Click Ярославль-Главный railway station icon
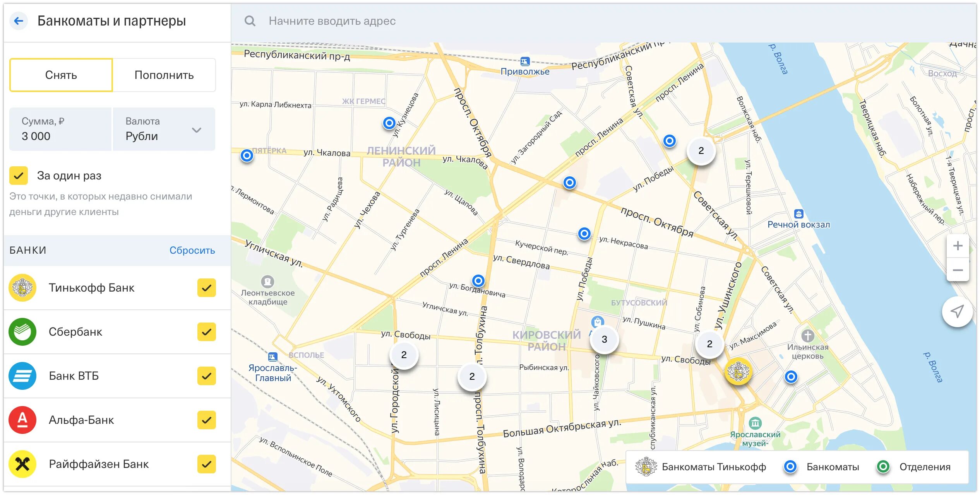This screenshot has width=980, height=495. pyautogui.click(x=272, y=357)
